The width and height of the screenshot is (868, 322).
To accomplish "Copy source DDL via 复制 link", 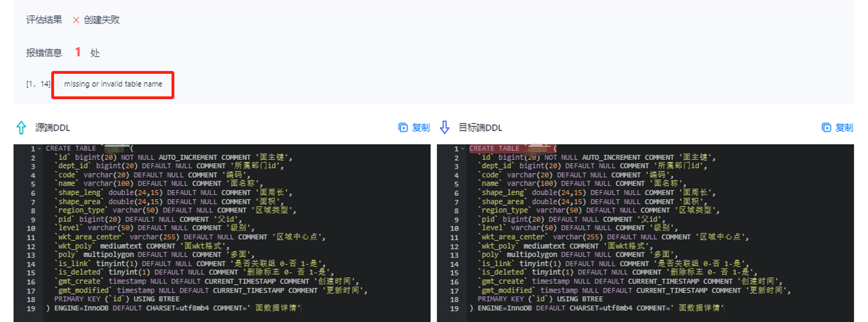I will point(421,127).
